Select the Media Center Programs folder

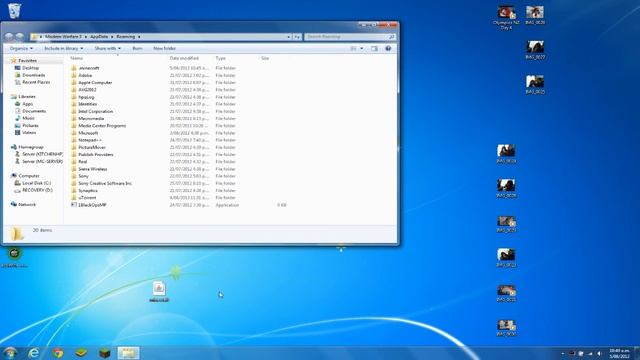coord(102,126)
